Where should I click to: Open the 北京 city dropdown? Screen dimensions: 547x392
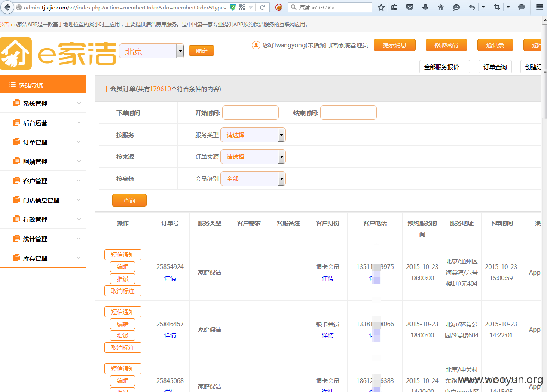[152, 51]
